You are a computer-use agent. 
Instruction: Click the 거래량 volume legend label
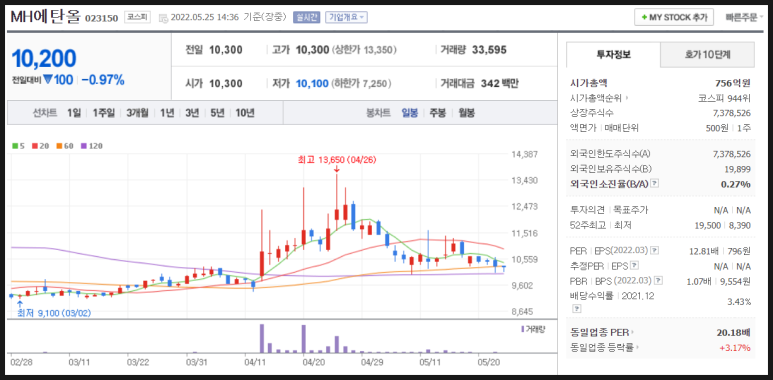[x=533, y=329]
